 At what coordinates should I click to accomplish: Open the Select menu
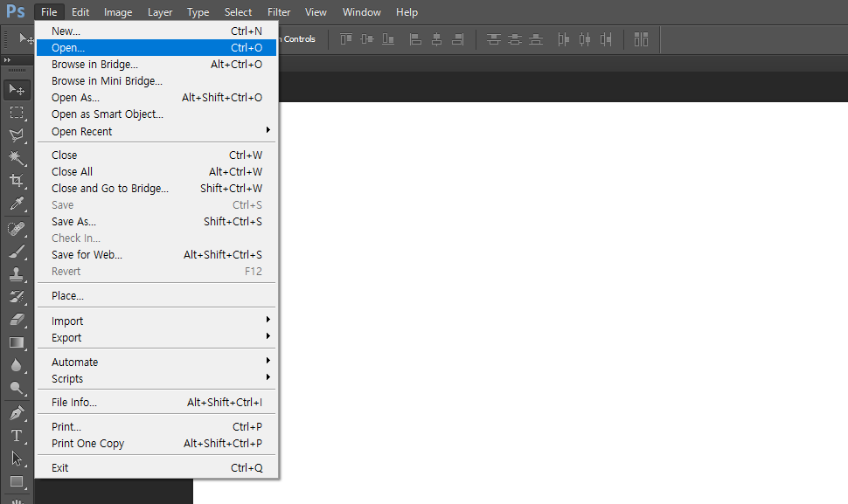(x=238, y=12)
